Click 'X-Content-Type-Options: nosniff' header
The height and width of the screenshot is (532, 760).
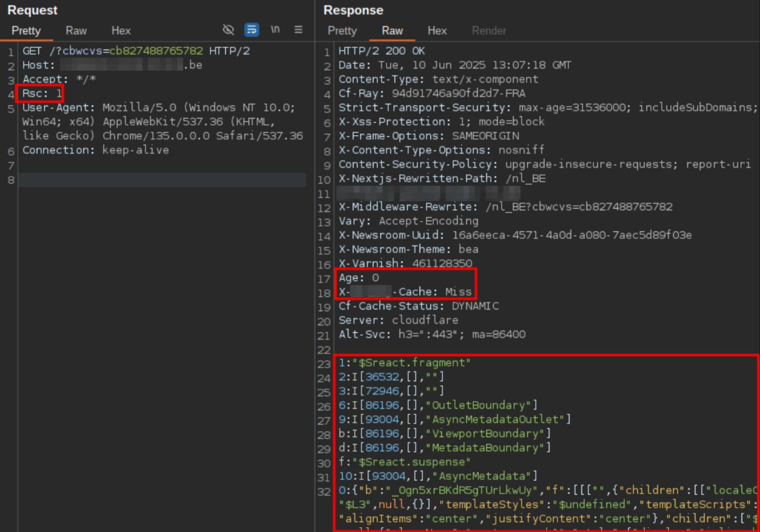click(x=441, y=150)
